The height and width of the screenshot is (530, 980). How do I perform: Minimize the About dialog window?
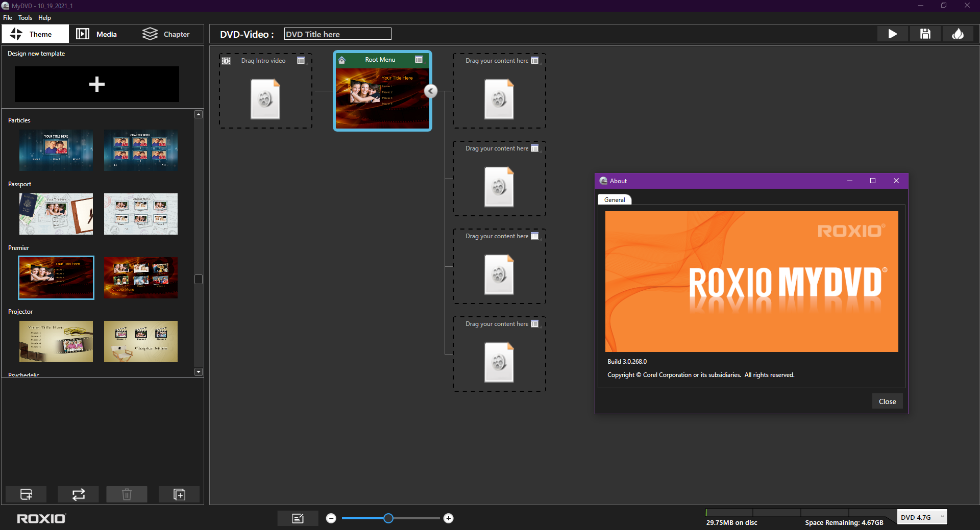[x=850, y=181]
